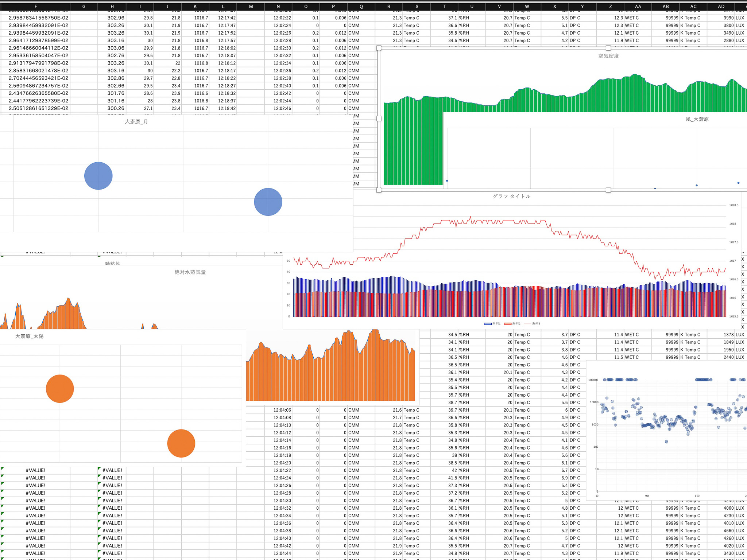747x560 pixels.
Task: Click cell containing 1378 LUX value
Action: (x=721, y=335)
